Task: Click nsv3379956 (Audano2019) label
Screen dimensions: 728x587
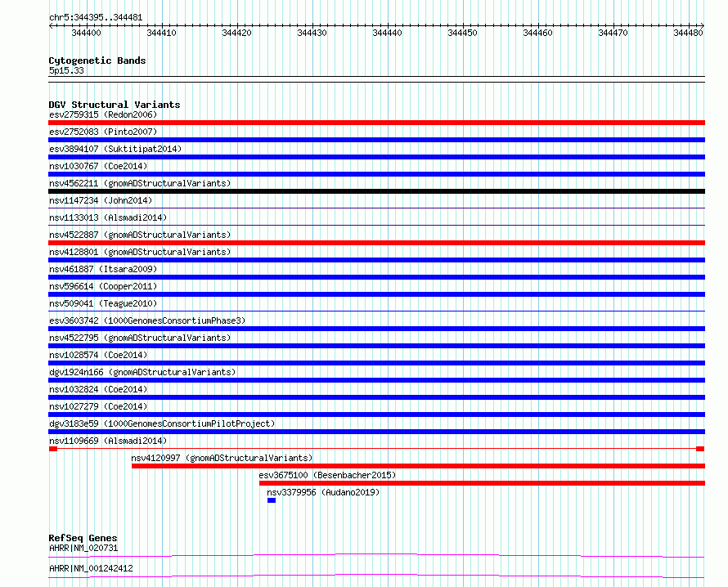Action: (323, 492)
